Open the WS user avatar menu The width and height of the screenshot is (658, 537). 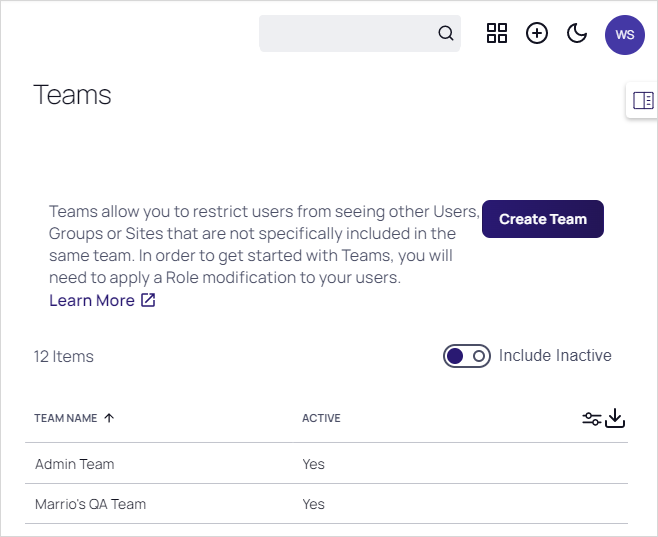[625, 35]
